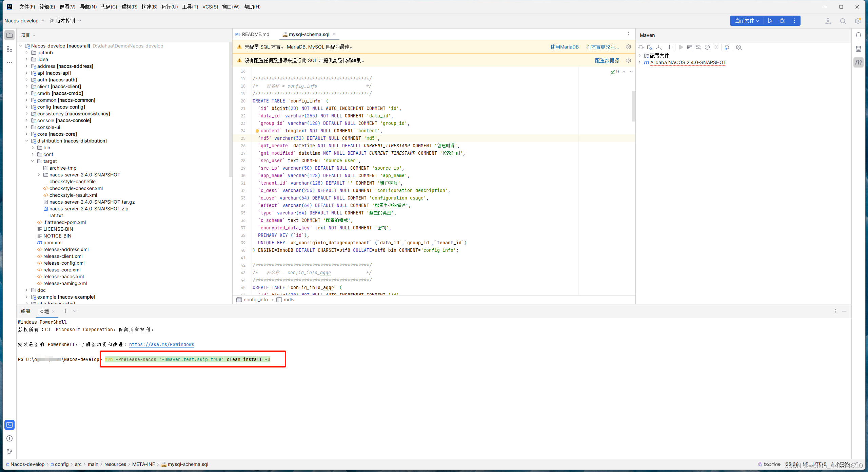Open the Terminal tool window icon
This screenshot has width=868, height=472.
coord(9,425)
